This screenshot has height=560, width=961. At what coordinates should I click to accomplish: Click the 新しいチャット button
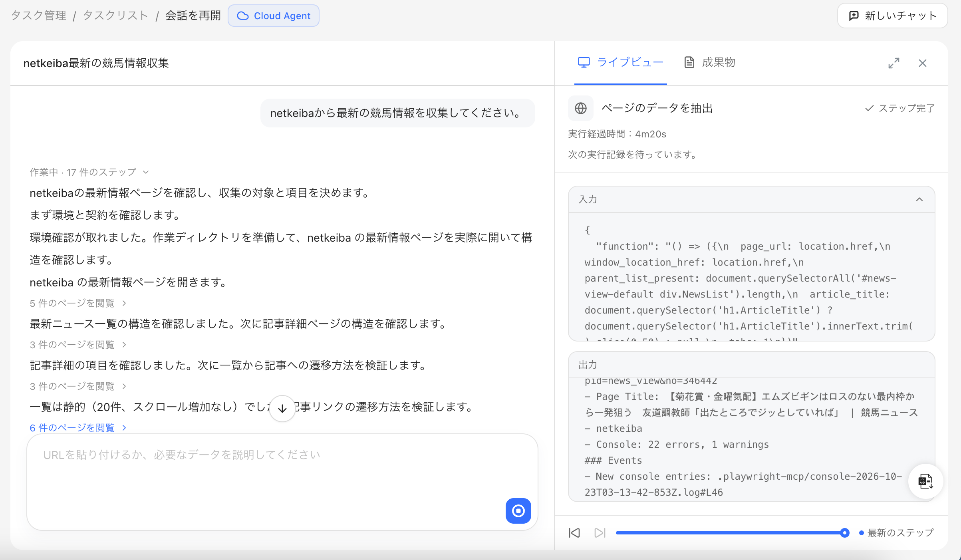[892, 16]
